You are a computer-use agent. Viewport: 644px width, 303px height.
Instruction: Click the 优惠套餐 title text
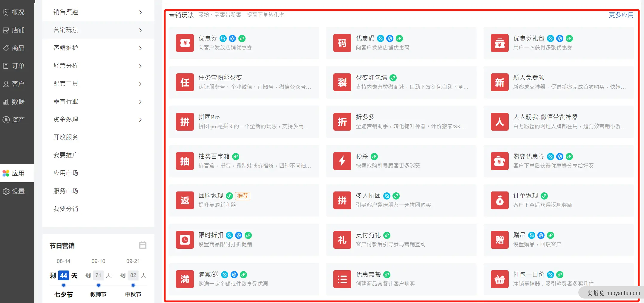click(368, 274)
